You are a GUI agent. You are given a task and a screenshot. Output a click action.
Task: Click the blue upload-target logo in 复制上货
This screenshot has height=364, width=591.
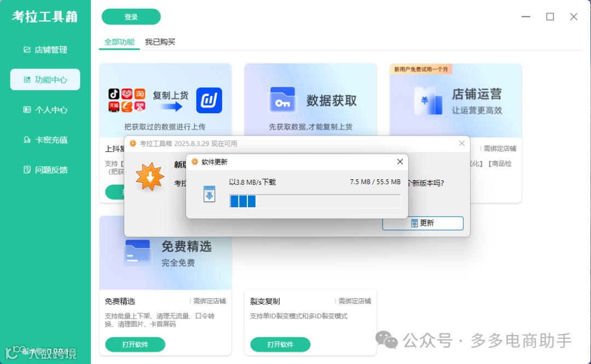click(209, 101)
